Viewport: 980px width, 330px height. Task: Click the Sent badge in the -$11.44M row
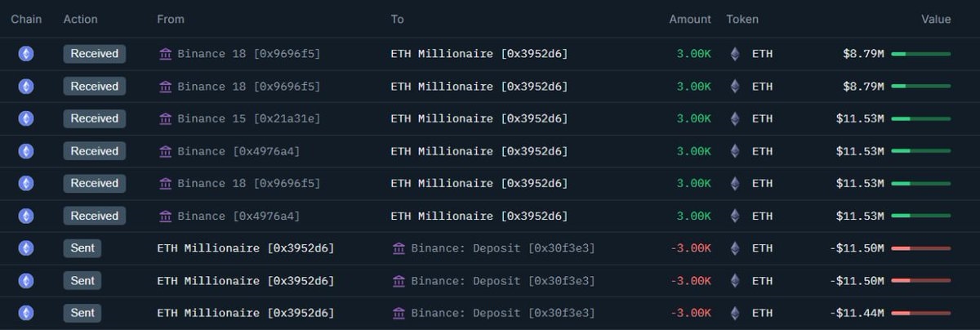(82, 313)
